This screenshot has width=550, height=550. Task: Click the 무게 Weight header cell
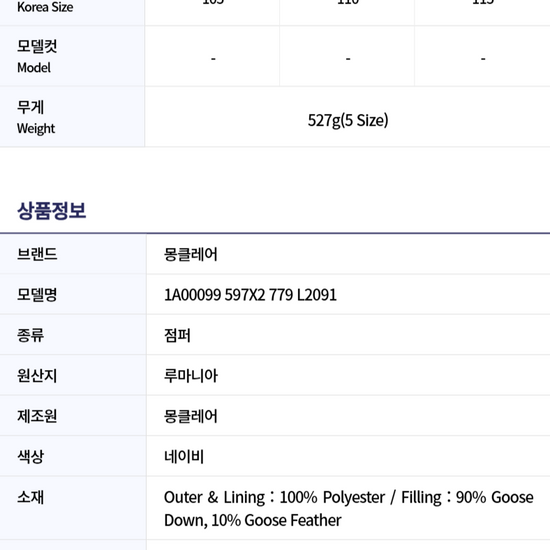pos(72,117)
